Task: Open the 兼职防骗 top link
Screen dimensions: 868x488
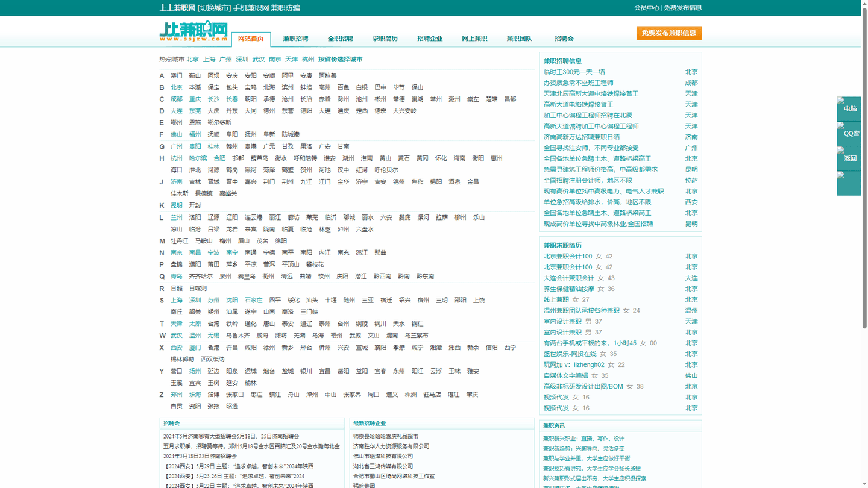Action: [286, 8]
